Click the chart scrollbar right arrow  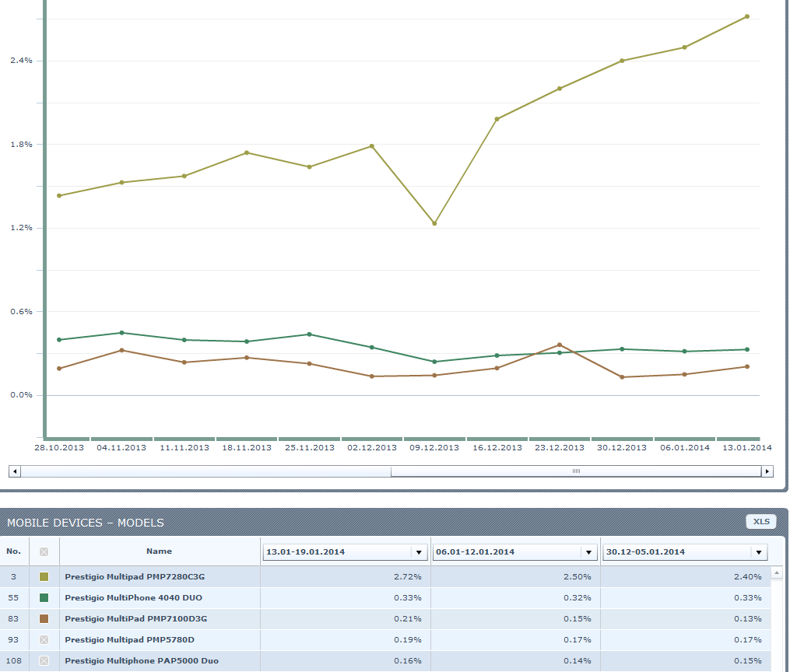[767, 471]
